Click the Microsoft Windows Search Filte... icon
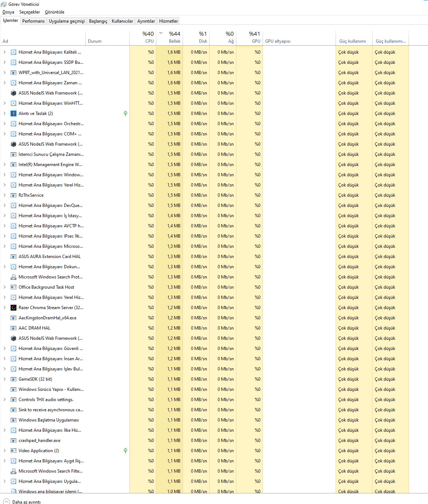Viewport: 428px width, 504px height. coord(14,471)
